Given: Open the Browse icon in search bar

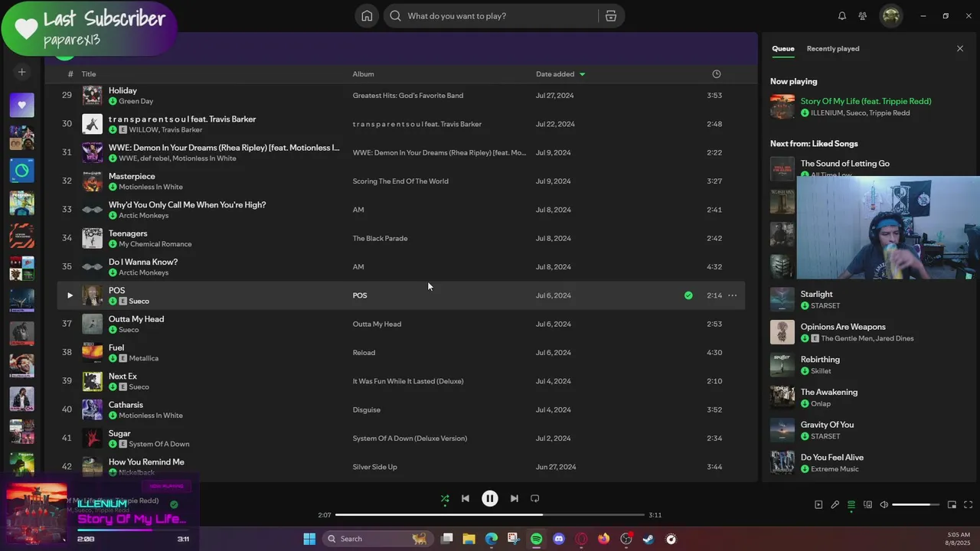Looking at the screenshot, I should point(610,16).
